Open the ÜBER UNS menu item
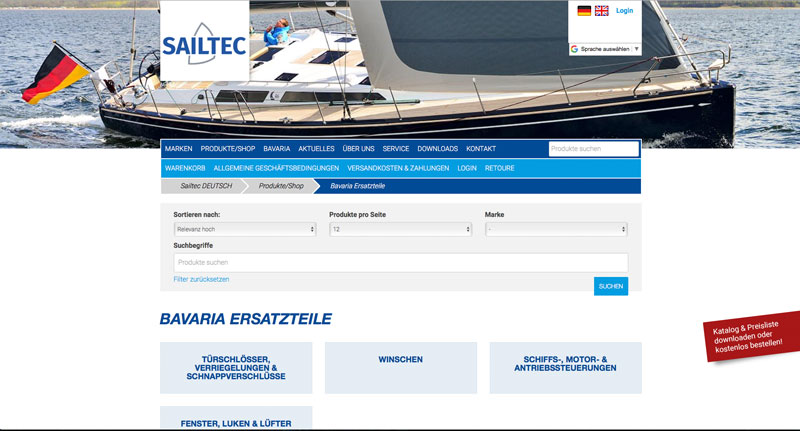800x431 pixels. coord(359,149)
